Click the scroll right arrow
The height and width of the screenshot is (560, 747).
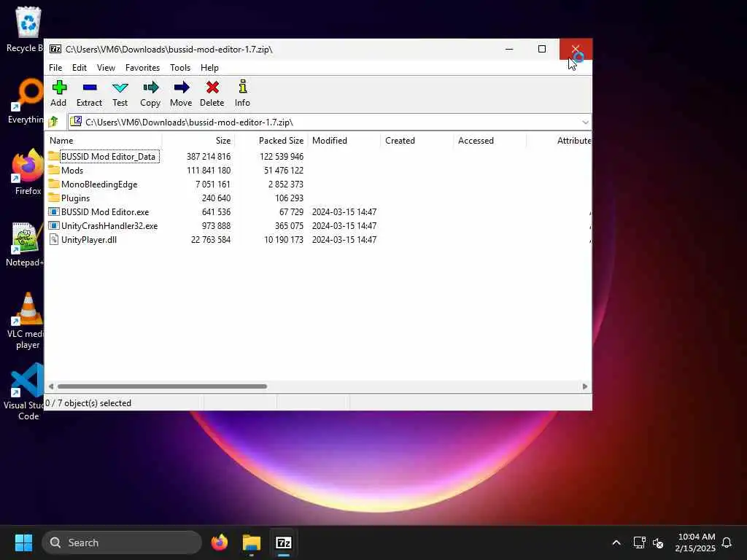(x=585, y=386)
